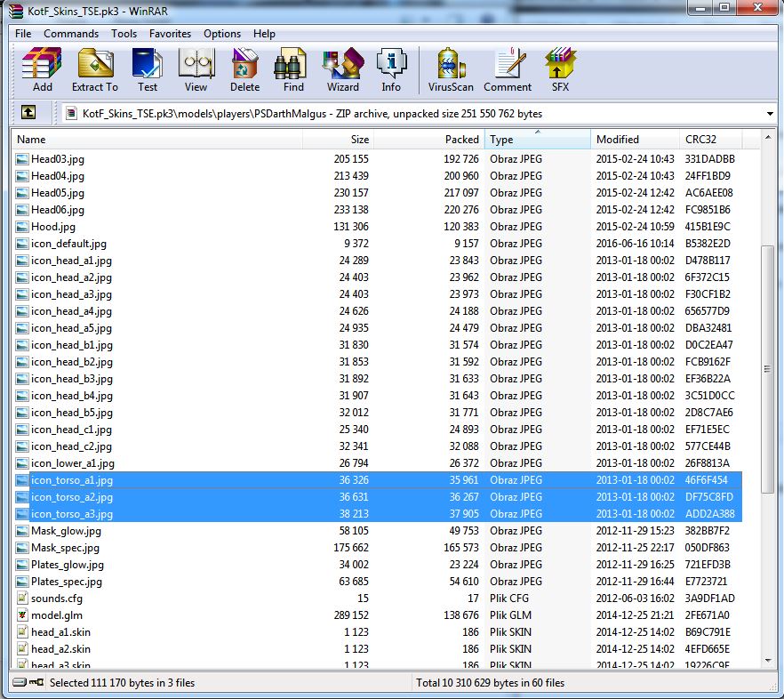Image resolution: width=784 pixels, height=699 pixels.
Task: Sort files by Modified column header
Action: (635, 139)
